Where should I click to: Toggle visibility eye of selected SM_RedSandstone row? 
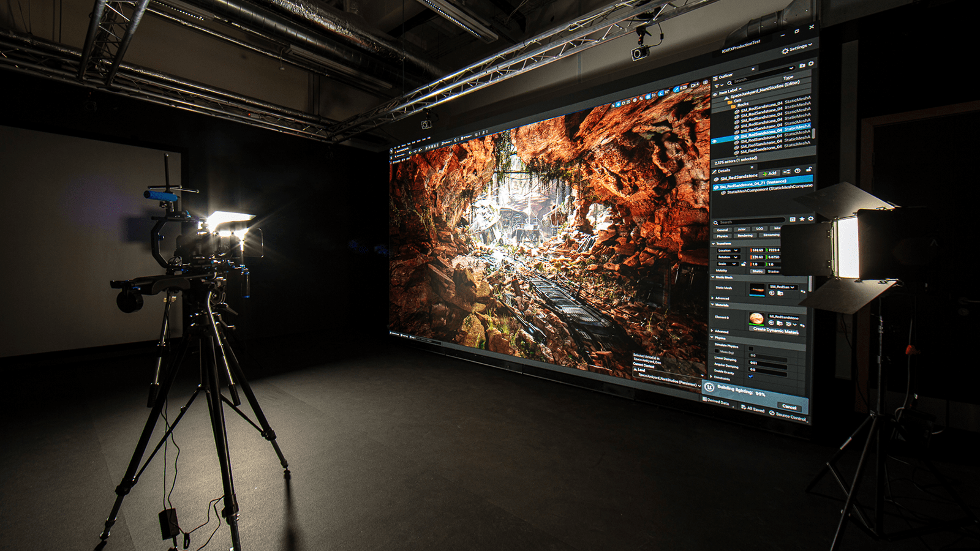click(714, 141)
